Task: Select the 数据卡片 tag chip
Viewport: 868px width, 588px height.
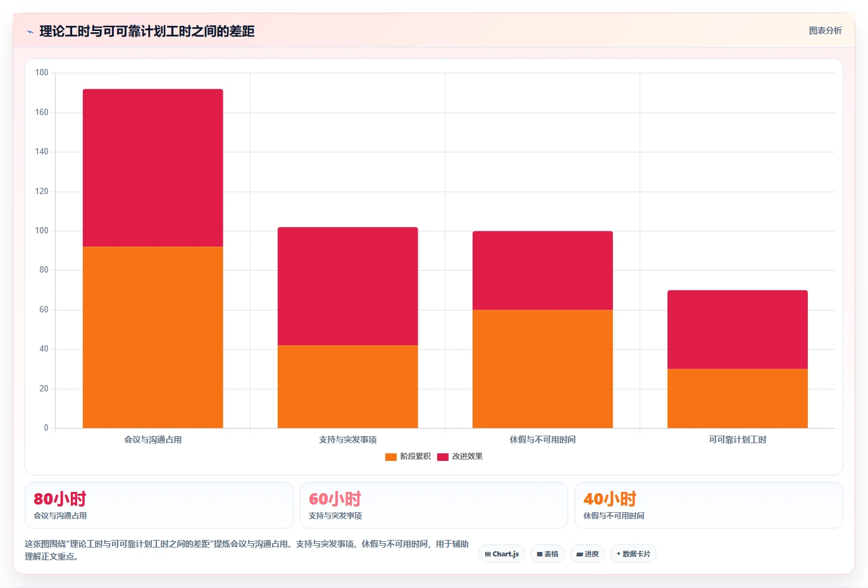Action: point(633,554)
